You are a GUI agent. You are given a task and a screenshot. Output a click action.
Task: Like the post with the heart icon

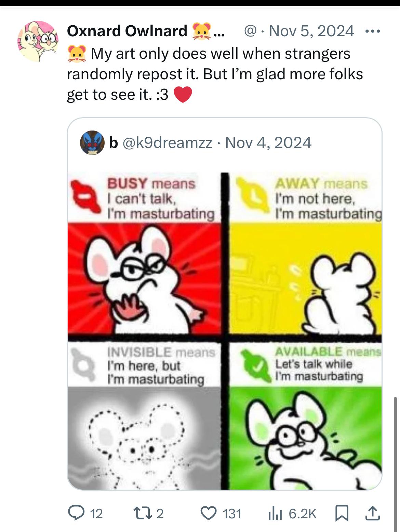point(206,513)
